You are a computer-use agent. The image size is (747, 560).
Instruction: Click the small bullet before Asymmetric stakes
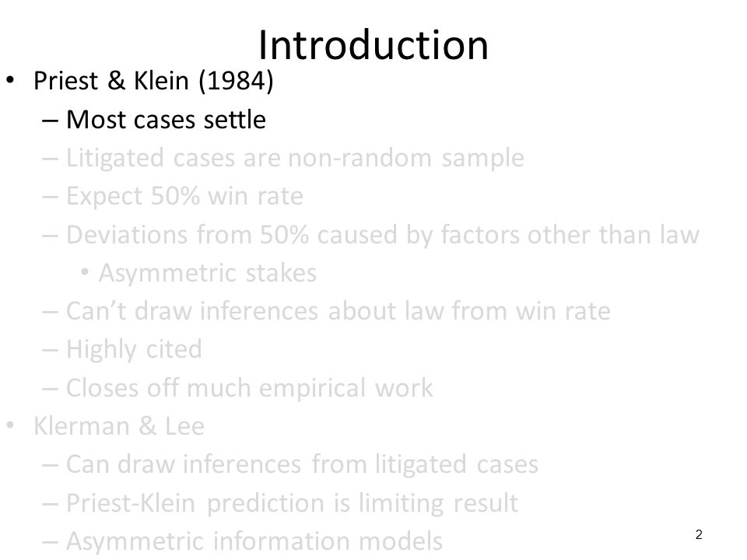click(x=85, y=273)
